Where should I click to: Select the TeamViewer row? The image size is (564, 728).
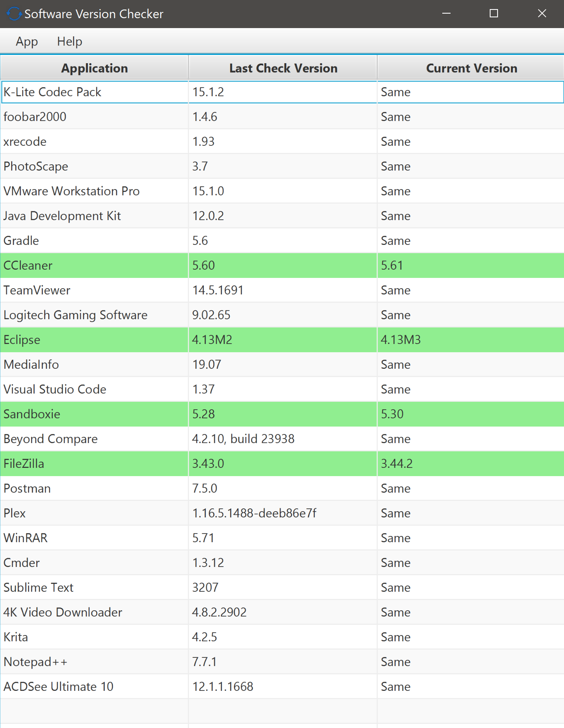(x=282, y=290)
